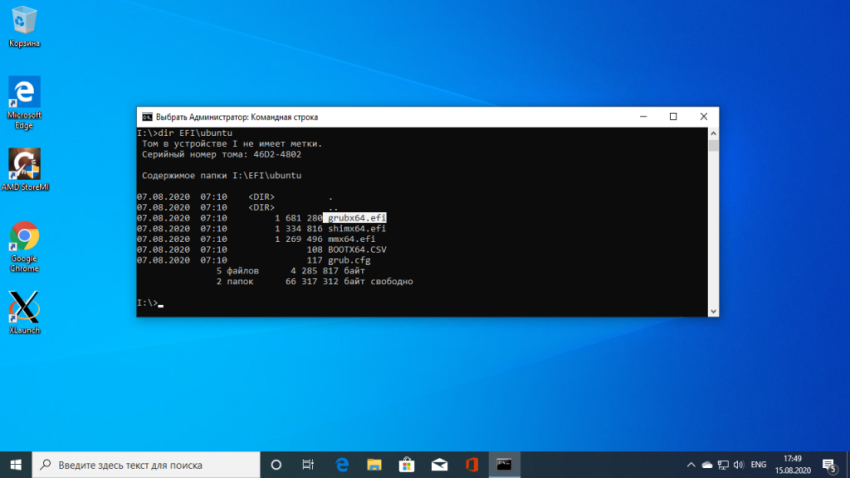
Task: Open Cortana circle icon in taskbar
Action: click(x=277, y=465)
